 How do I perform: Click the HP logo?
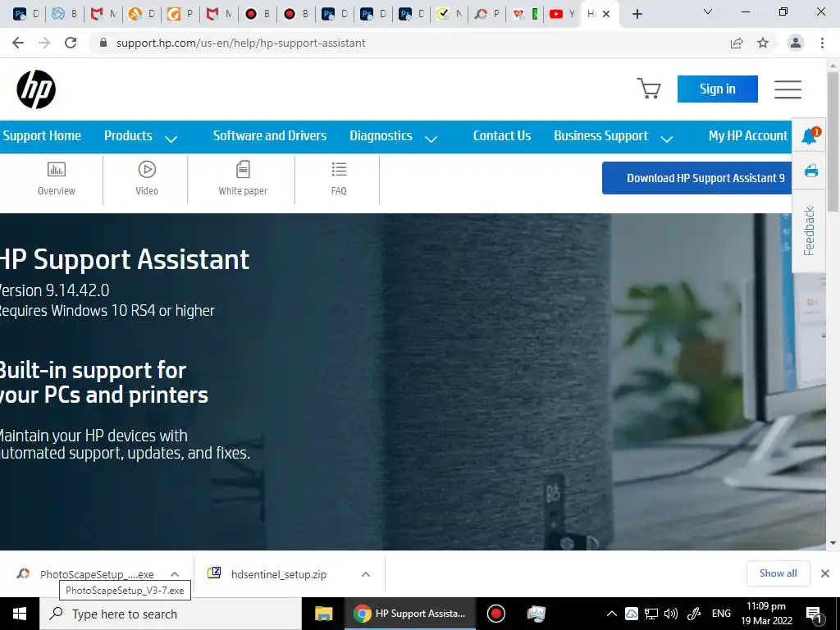(36, 89)
